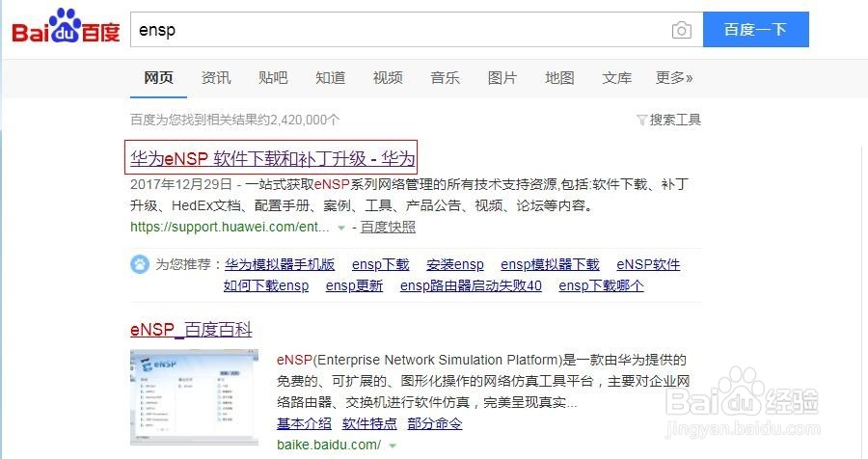Image resolution: width=868 pixels, height=459 pixels.
Task: Click ensp下载哪个 suggested search
Action: 601,285
